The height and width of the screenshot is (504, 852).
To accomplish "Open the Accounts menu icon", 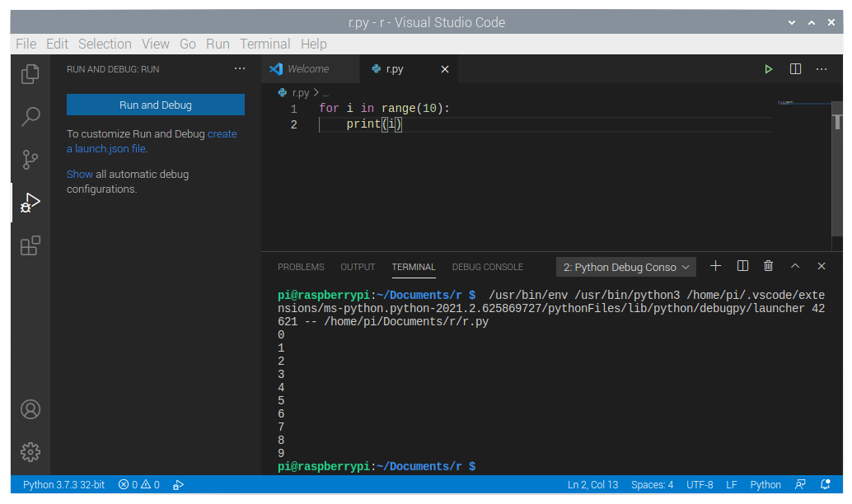I will [30, 409].
